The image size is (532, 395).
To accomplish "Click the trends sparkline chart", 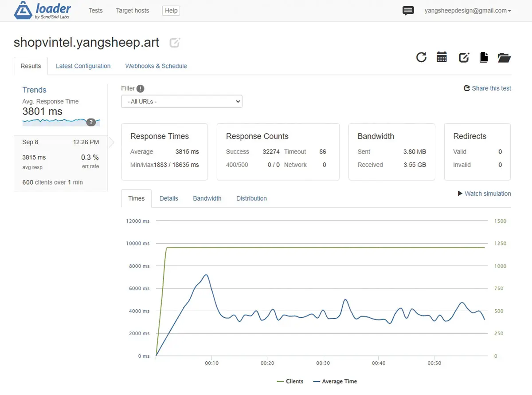I will (61, 122).
